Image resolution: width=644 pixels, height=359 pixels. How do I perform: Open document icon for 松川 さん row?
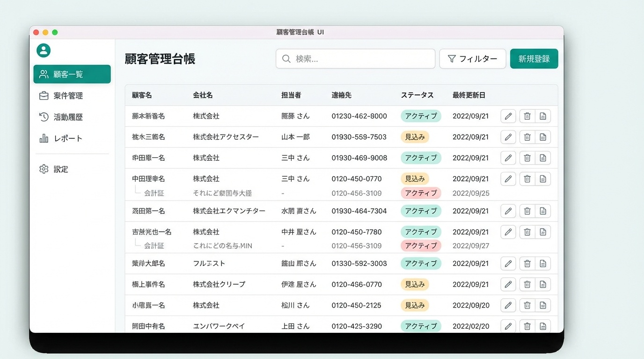[x=543, y=305]
